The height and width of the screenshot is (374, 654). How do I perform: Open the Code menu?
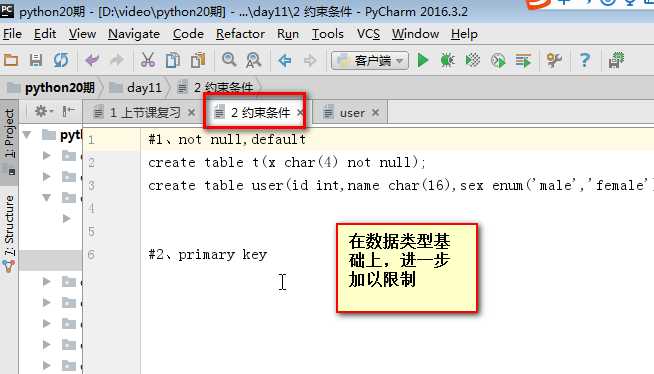point(188,34)
